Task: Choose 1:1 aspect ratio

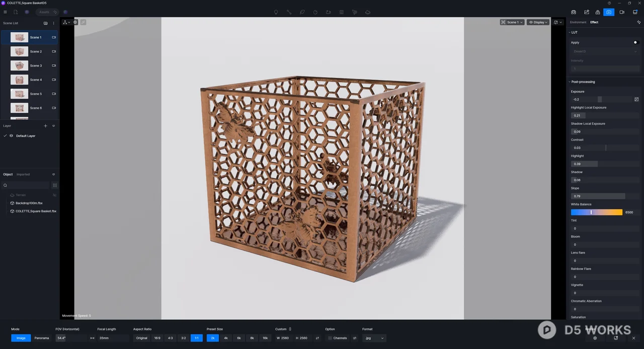Action: point(197,338)
